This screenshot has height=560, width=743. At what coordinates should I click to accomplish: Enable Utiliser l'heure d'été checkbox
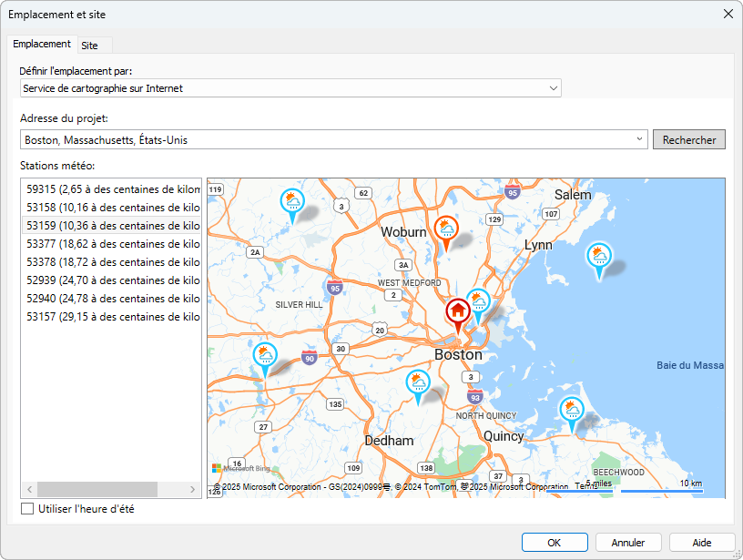[x=27, y=509]
